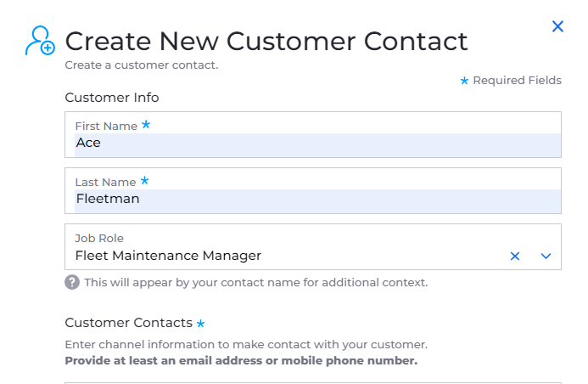Click the Enter channel information description text
The height and width of the screenshot is (384, 588).
[x=246, y=345]
